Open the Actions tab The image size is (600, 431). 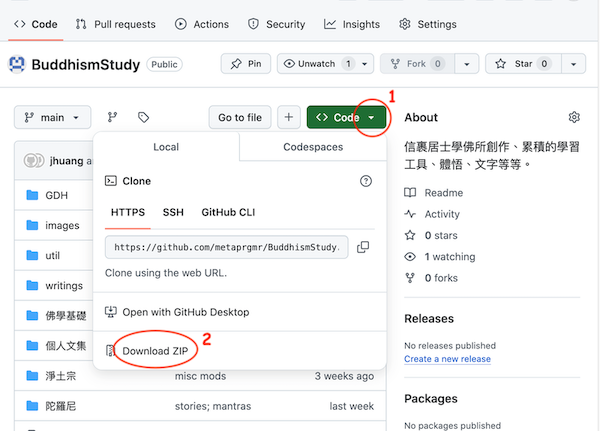click(202, 24)
